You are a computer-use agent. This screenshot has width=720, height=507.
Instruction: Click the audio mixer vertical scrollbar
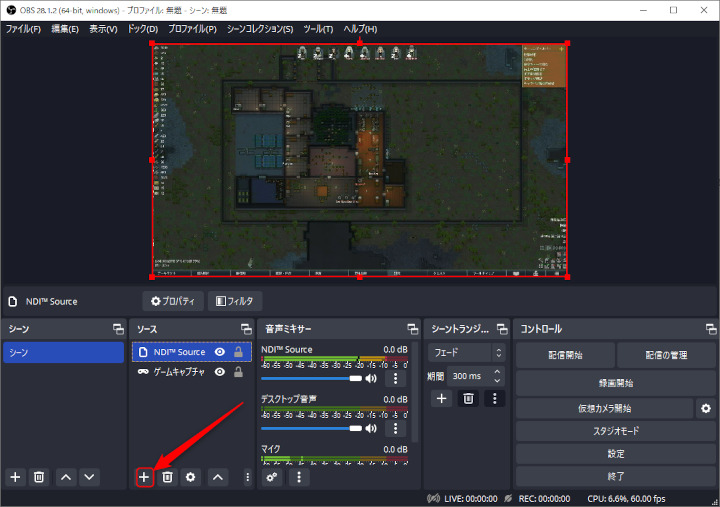coord(415,392)
